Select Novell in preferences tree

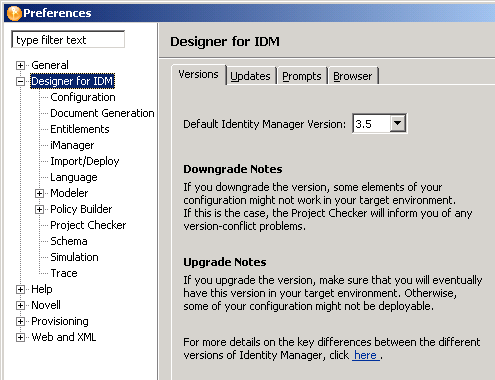click(x=46, y=305)
